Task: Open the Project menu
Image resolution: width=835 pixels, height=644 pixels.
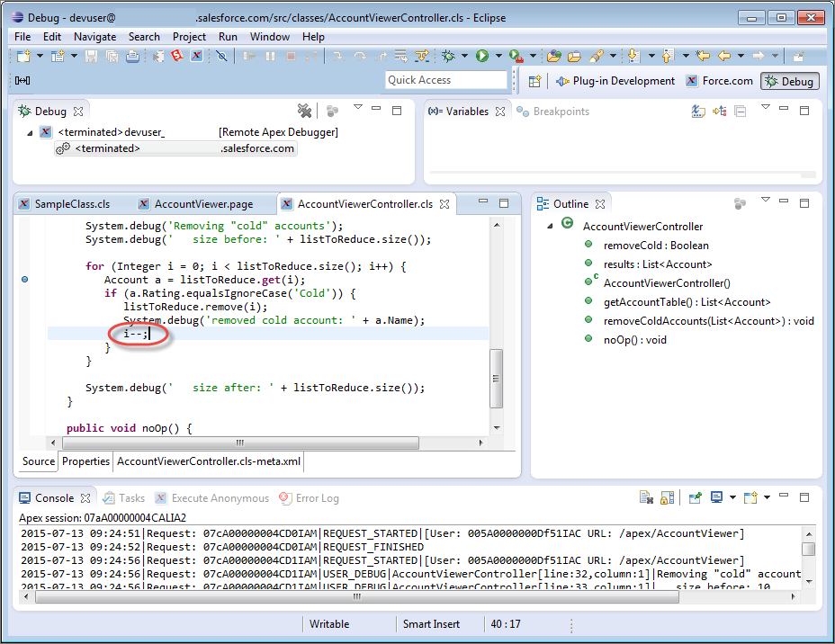Action: tap(189, 37)
